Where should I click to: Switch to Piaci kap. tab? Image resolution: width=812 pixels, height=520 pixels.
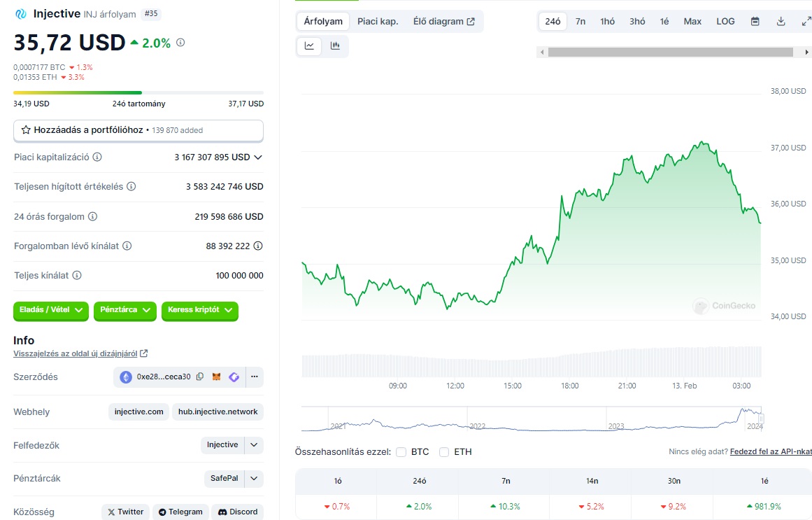point(378,21)
